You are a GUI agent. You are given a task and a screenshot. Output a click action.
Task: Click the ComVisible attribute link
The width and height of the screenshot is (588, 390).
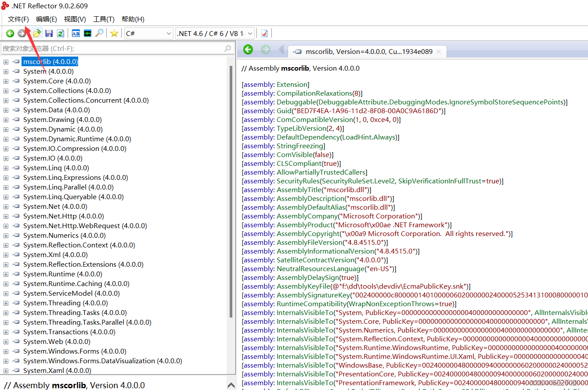(294, 155)
